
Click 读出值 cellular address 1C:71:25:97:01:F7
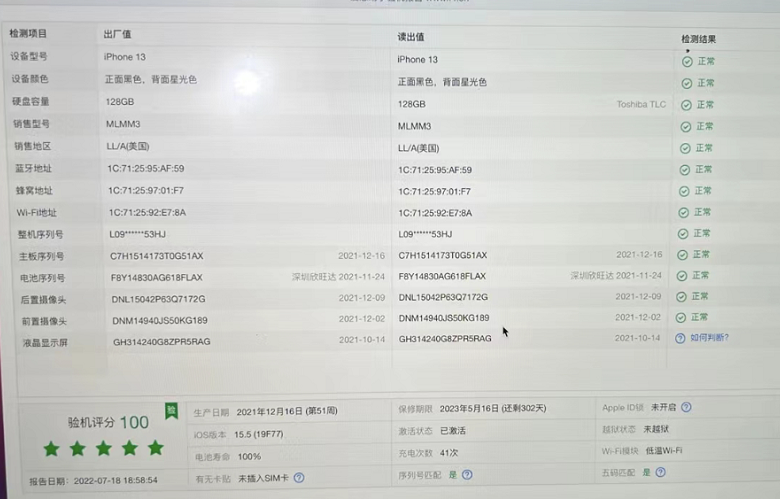pyautogui.click(x=434, y=192)
